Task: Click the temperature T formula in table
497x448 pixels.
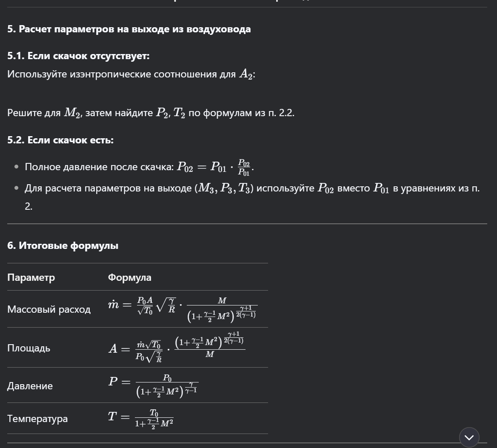Action: [x=140, y=418]
